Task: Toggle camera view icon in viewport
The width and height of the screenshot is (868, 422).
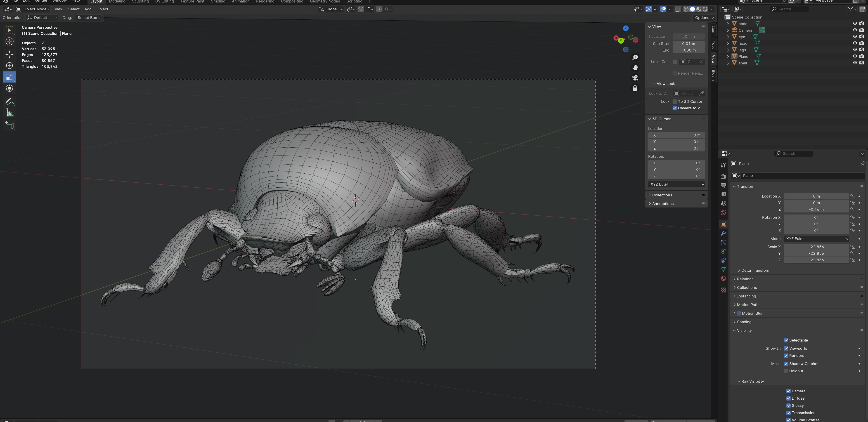Action: [x=635, y=78]
